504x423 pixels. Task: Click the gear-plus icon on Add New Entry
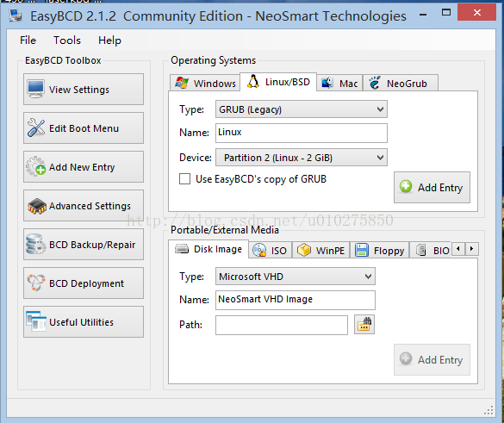pos(35,166)
